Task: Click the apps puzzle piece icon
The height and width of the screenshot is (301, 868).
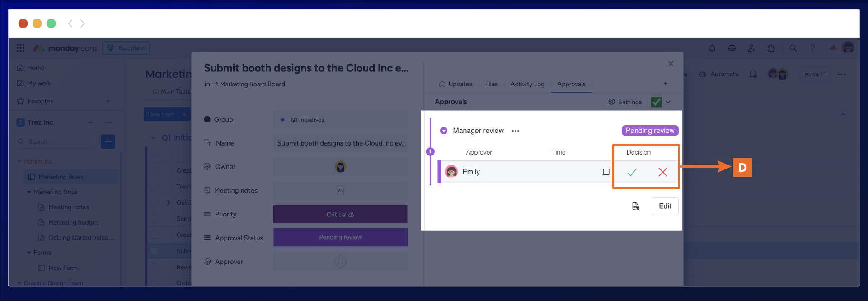Action: pyautogui.click(x=771, y=48)
